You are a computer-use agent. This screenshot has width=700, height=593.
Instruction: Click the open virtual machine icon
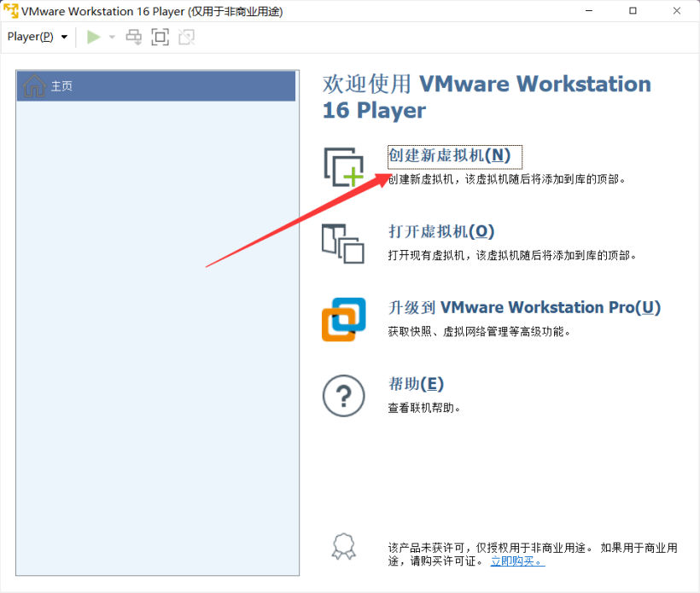(343, 243)
